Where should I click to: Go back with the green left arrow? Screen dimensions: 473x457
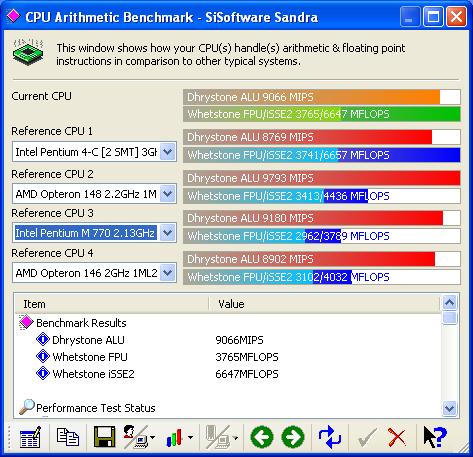(262, 437)
